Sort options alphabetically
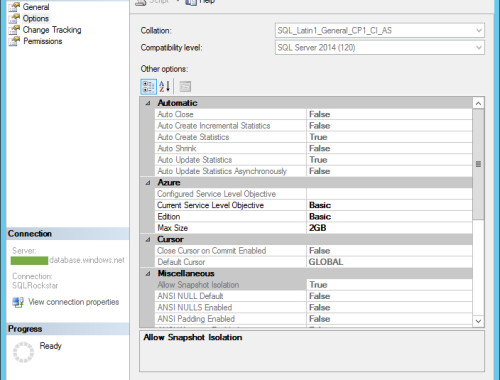This screenshot has height=380, width=500. coord(165,87)
